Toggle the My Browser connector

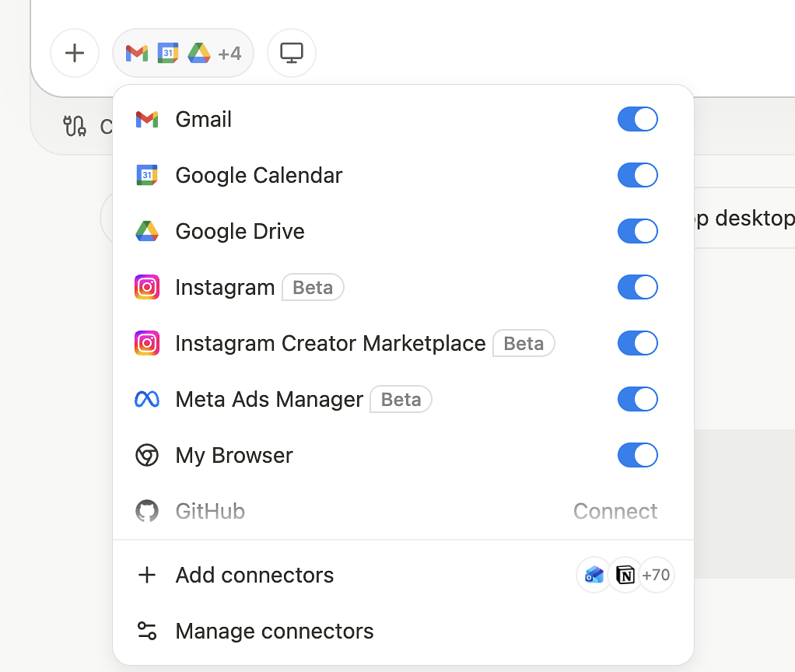point(637,455)
